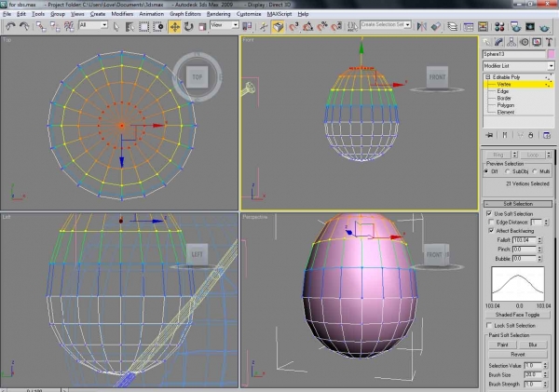The height and width of the screenshot is (392, 559).
Task: Enable Edge Distance checkbox
Action: pos(491,222)
